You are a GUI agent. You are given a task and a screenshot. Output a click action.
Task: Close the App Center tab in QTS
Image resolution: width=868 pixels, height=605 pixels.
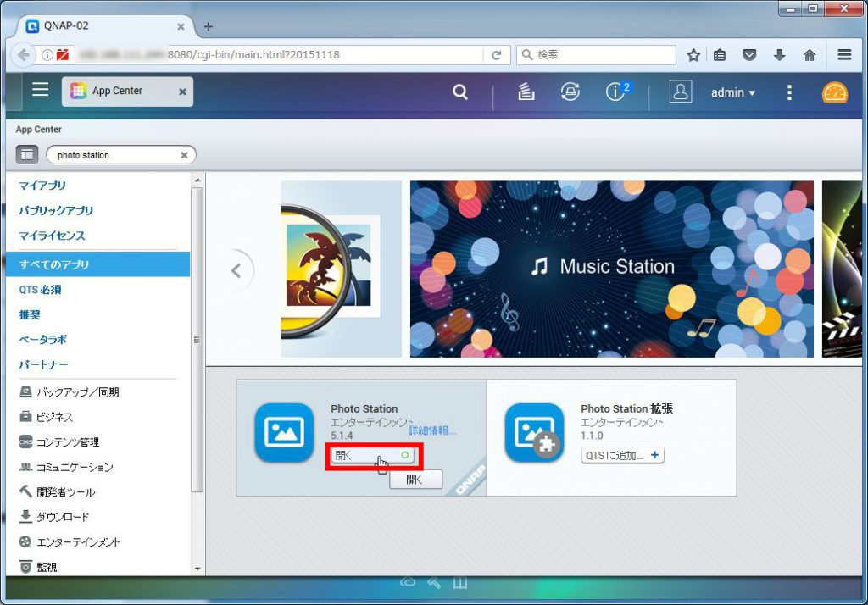[x=182, y=92]
